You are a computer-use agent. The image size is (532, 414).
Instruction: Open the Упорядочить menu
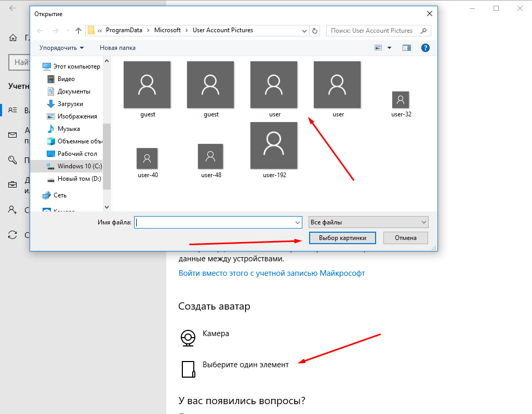click(61, 48)
